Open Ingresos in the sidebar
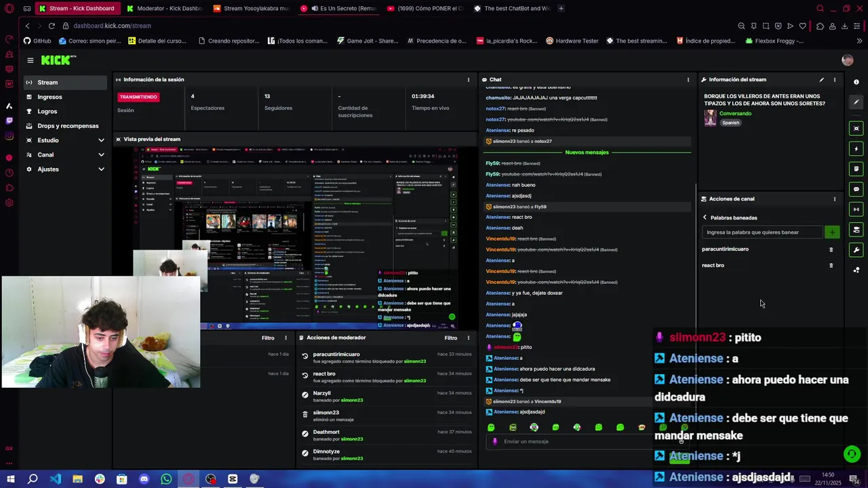Viewport: 868px width, 488px height. click(x=65, y=97)
